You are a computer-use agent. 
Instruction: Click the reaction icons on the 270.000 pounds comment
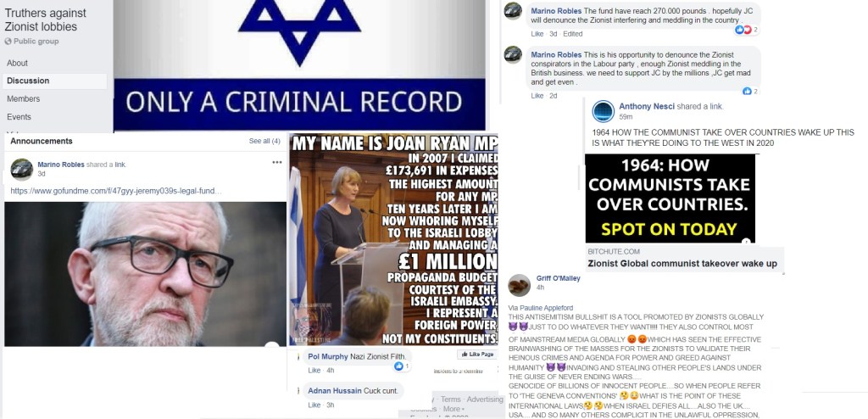click(x=743, y=30)
